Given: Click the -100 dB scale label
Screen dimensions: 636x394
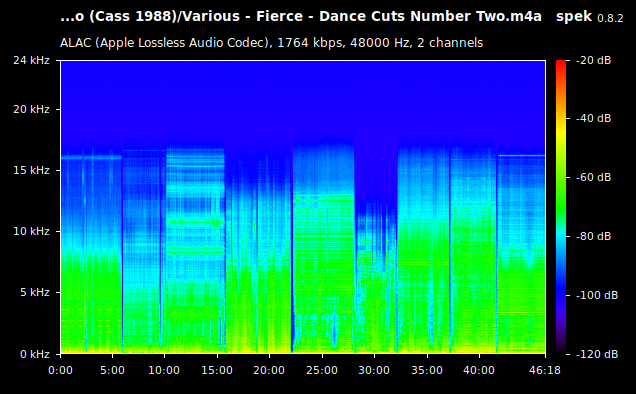Looking at the screenshot, I should [597, 295].
